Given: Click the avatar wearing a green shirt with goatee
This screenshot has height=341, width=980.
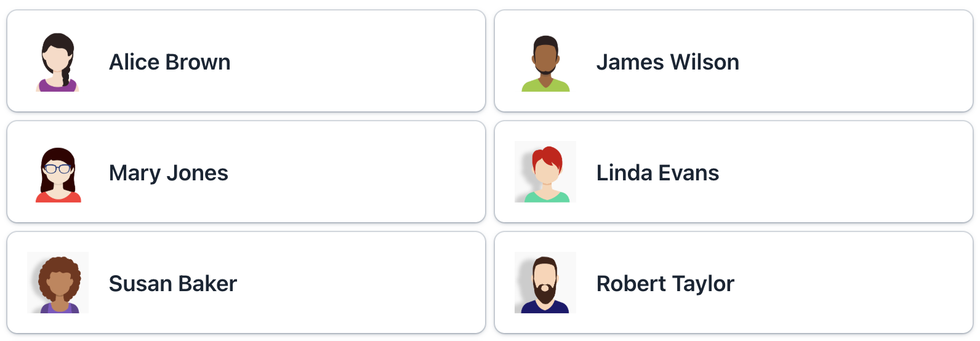Looking at the screenshot, I should [x=545, y=62].
